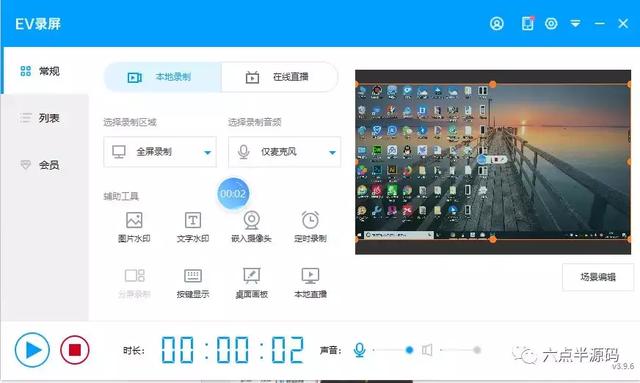The image size is (640, 383).
Task: Adjust the speaker volume slider
Action: coord(460,350)
